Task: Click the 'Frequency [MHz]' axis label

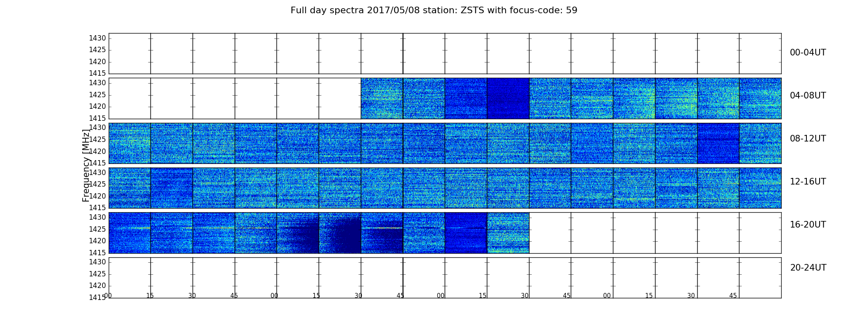Action: (86, 165)
